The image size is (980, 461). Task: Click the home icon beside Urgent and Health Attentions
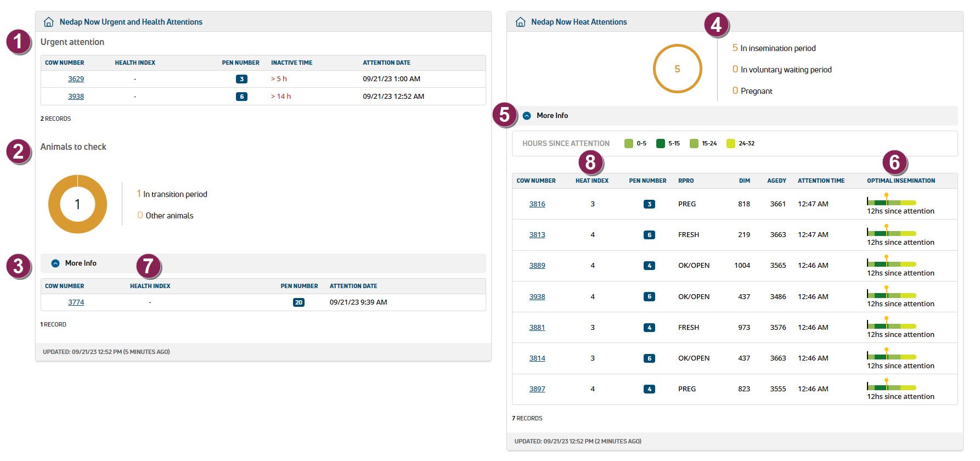click(x=49, y=22)
